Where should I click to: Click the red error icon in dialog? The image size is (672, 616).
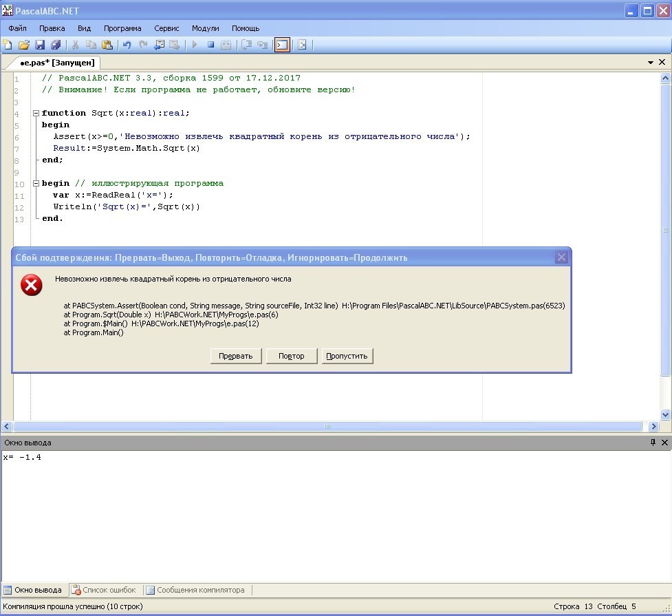click(31, 285)
